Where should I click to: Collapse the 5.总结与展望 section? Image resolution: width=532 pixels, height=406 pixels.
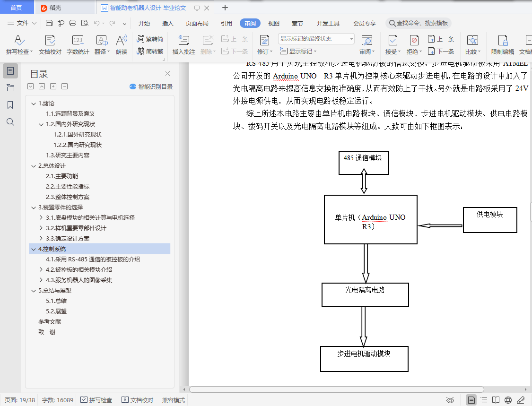click(x=33, y=291)
